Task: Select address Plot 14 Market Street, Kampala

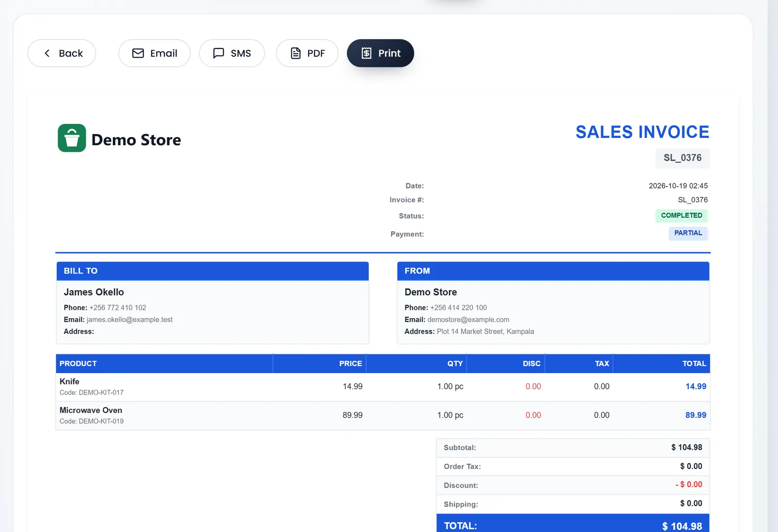Action: pos(485,331)
